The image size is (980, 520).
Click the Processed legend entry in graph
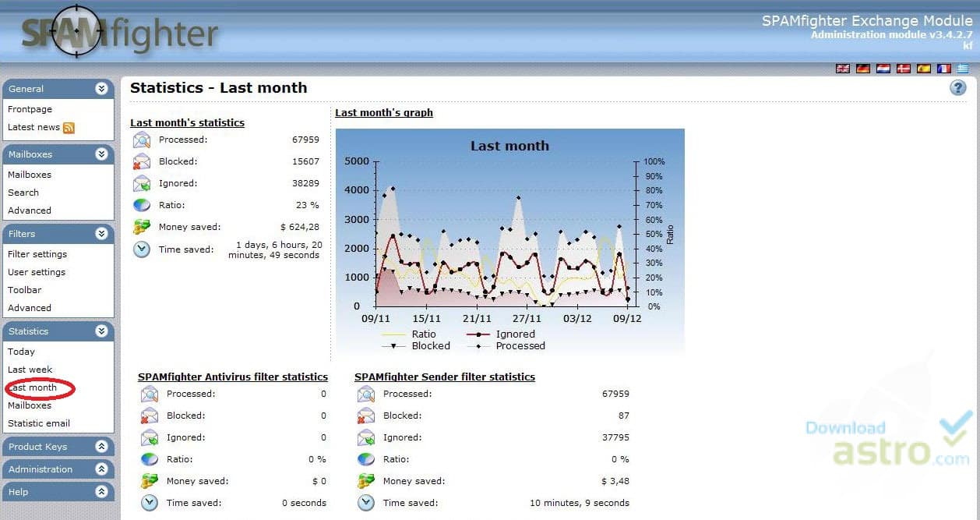(506, 345)
